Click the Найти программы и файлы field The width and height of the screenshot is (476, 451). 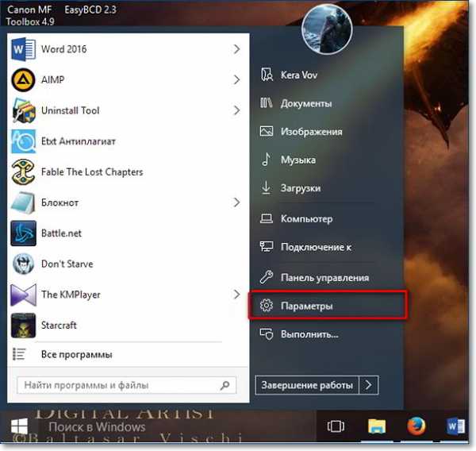pyautogui.click(x=127, y=385)
